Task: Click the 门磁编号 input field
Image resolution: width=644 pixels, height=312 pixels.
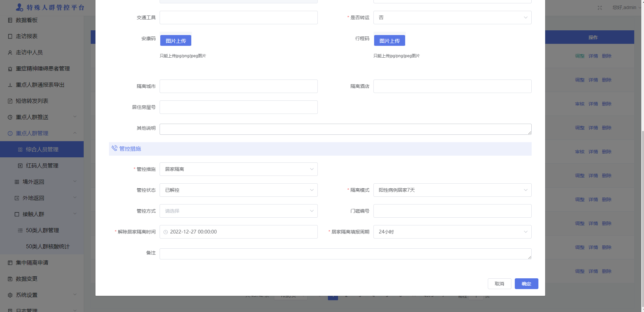Action: (x=452, y=211)
